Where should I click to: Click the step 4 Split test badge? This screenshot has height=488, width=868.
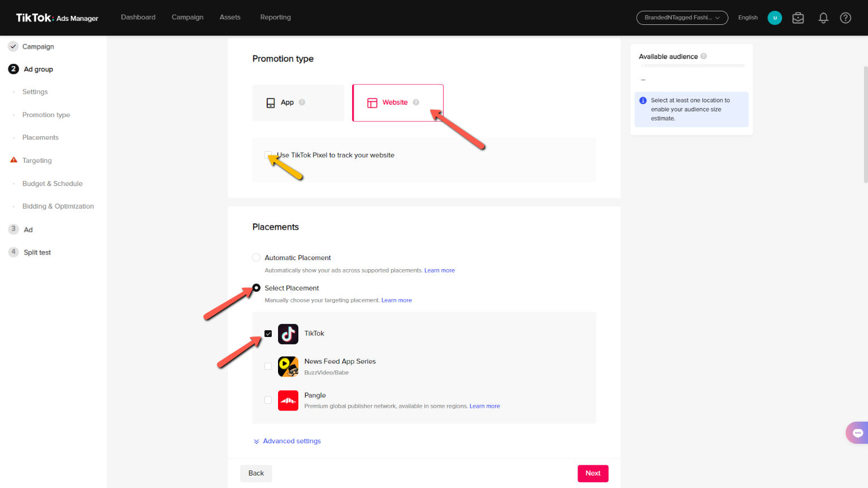pyautogui.click(x=14, y=252)
